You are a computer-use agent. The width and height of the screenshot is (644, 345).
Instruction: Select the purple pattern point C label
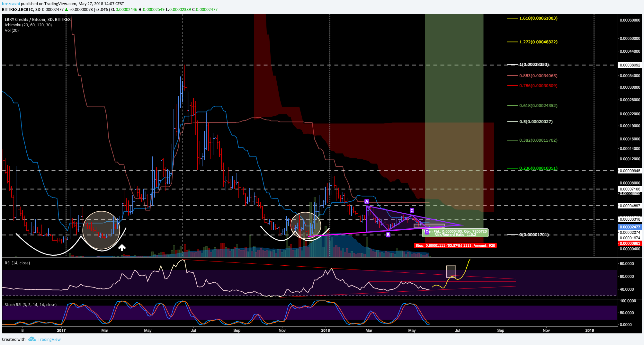click(x=412, y=211)
